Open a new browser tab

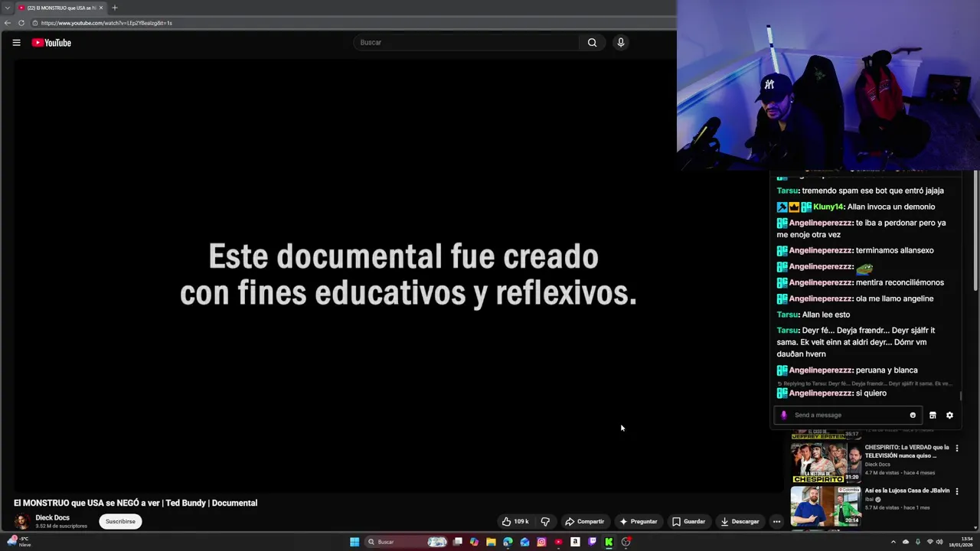(x=115, y=8)
